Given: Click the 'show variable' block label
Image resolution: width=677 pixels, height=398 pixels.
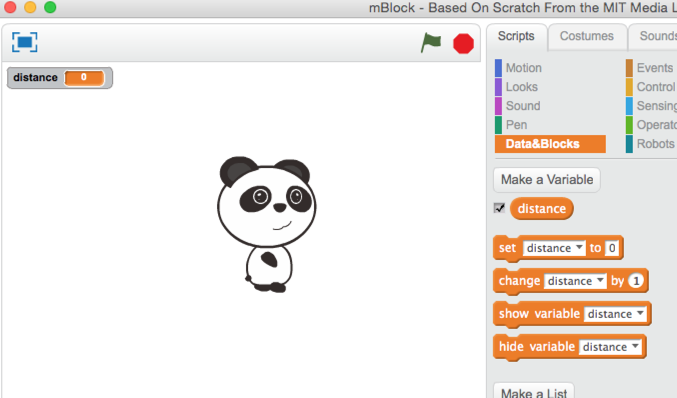Looking at the screenshot, I should coord(539,314).
